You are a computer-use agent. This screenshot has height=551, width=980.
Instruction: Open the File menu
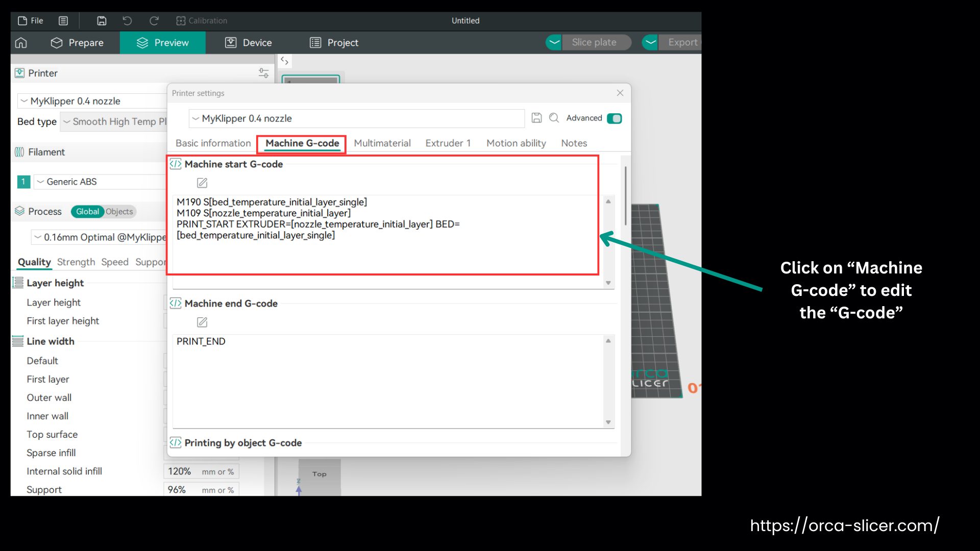pos(31,21)
